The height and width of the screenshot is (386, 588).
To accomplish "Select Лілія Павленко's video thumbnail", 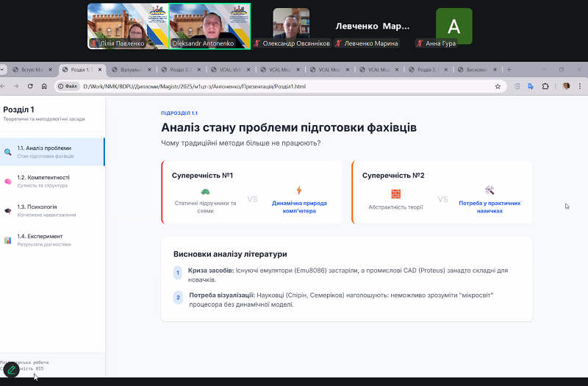I will (128, 26).
